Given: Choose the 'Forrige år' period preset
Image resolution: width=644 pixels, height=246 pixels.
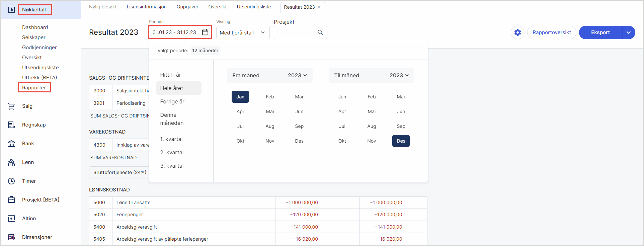Looking at the screenshot, I should pyautogui.click(x=172, y=101).
